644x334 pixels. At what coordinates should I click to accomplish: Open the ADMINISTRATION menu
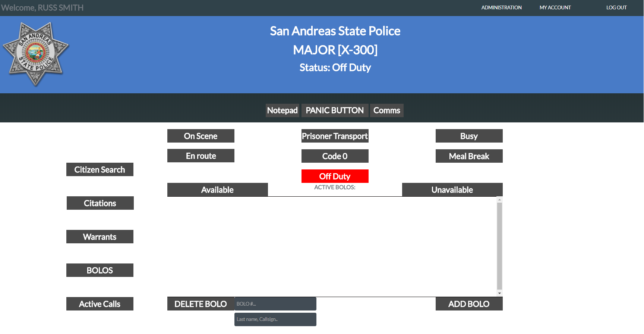(501, 7)
